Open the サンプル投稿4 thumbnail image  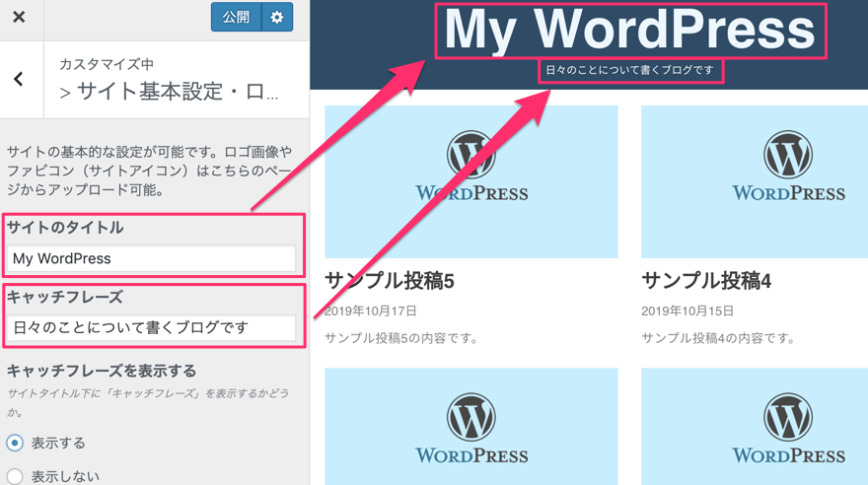coord(755,181)
